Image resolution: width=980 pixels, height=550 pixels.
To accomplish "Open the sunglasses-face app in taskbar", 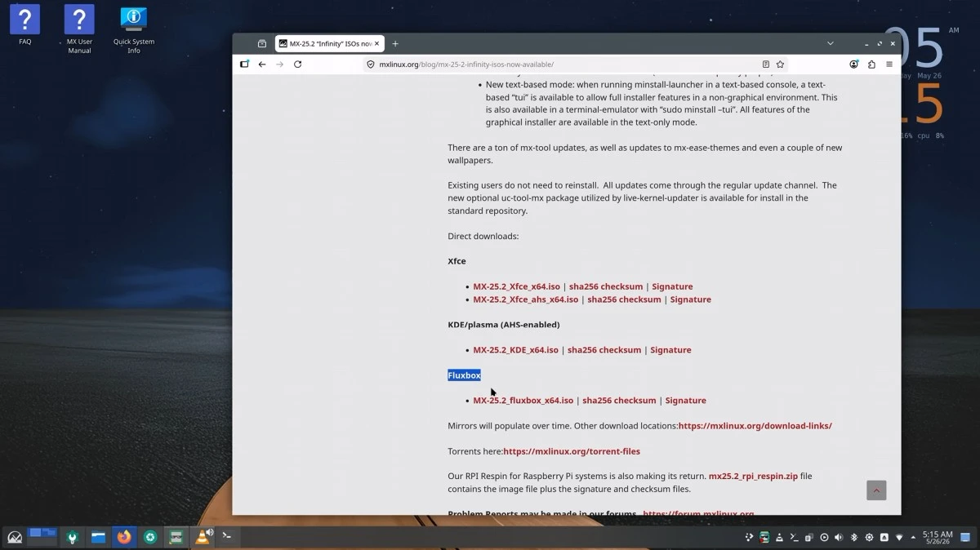I will coord(176,537).
